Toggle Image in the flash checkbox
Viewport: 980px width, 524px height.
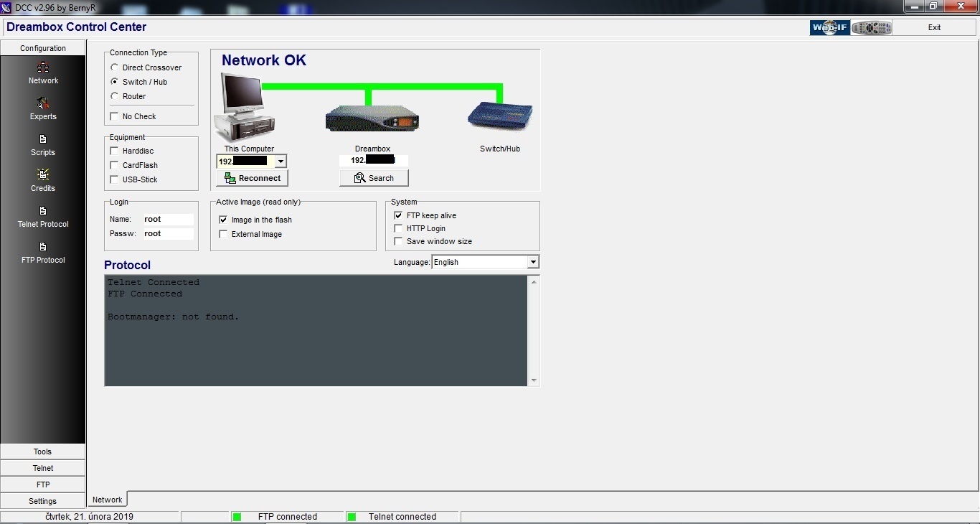[x=223, y=220]
